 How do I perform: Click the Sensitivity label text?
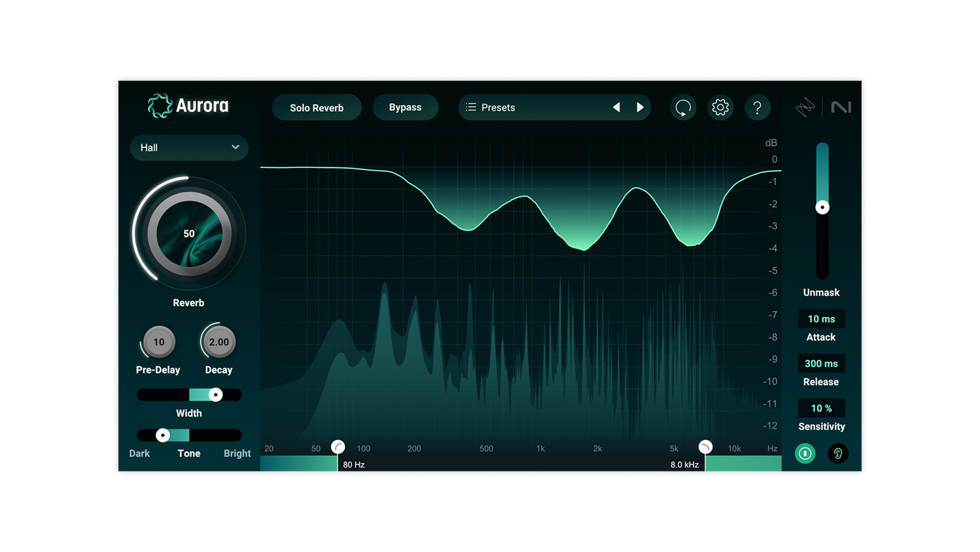(822, 427)
